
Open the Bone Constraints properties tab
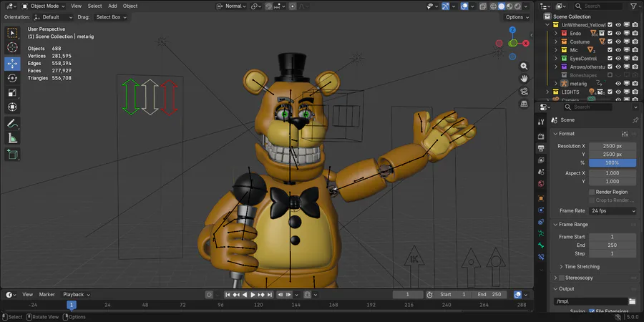pos(542,257)
